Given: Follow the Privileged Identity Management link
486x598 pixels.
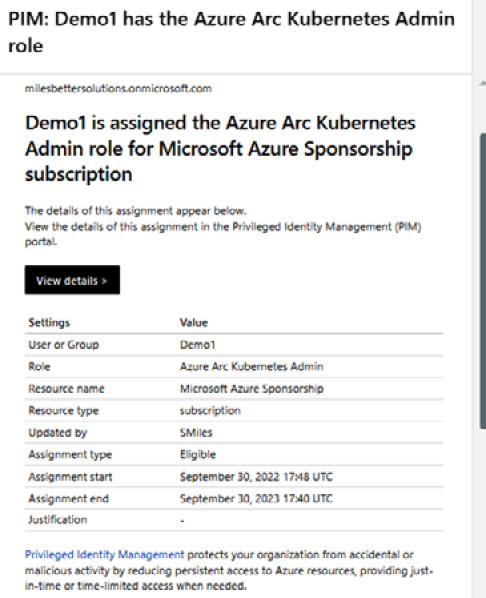Looking at the screenshot, I should (104, 555).
